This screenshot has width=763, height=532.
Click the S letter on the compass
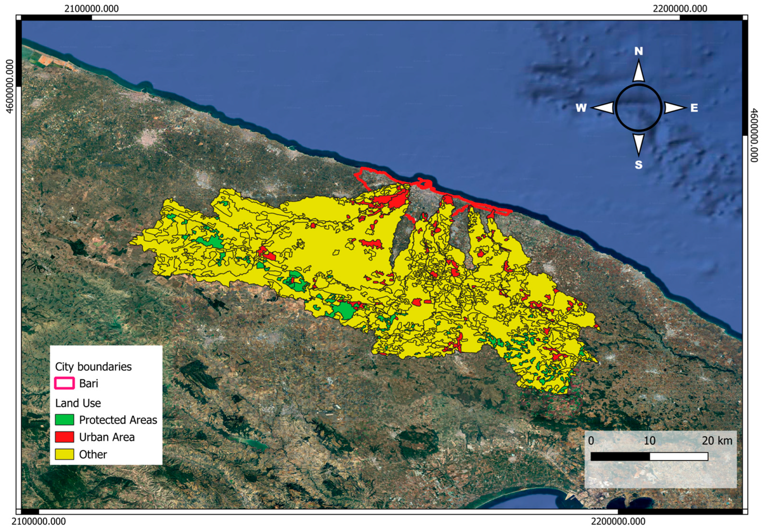pyautogui.click(x=638, y=165)
